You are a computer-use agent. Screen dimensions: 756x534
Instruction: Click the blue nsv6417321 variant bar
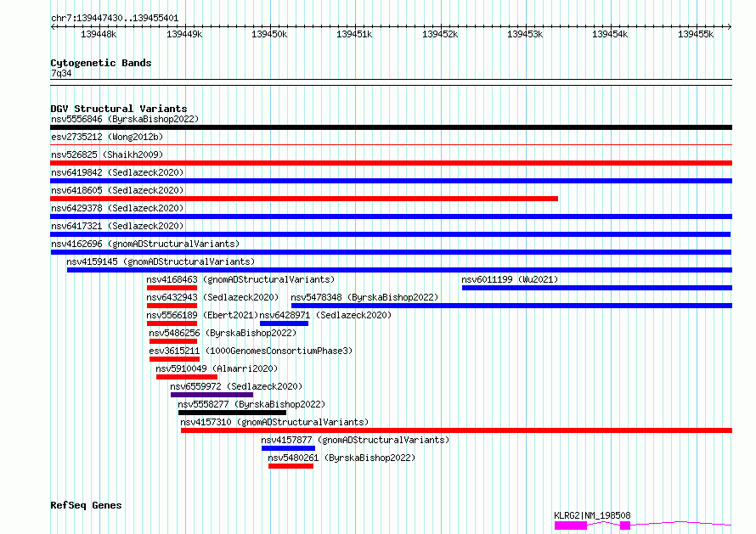tap(390, 234)
